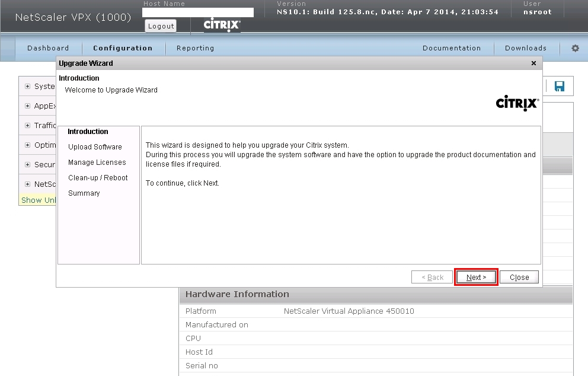
Task: Expand the Traffic Management tree node
Action: pos(27,125)
